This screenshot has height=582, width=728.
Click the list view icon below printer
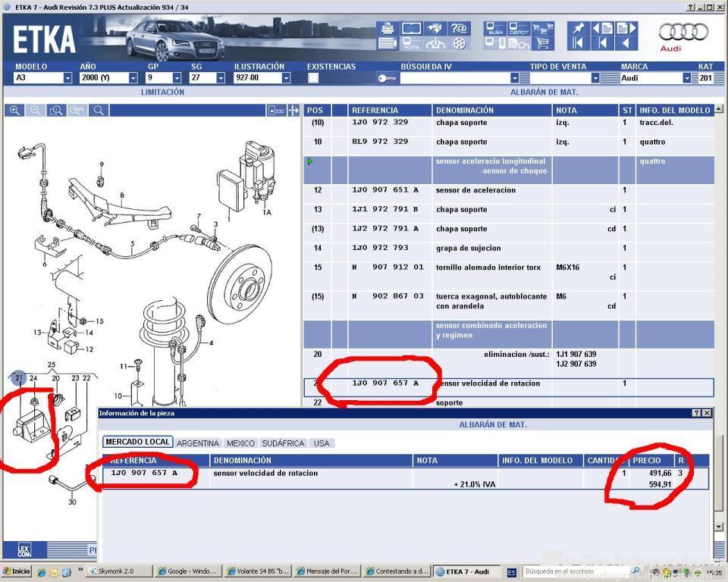[388, 44]
